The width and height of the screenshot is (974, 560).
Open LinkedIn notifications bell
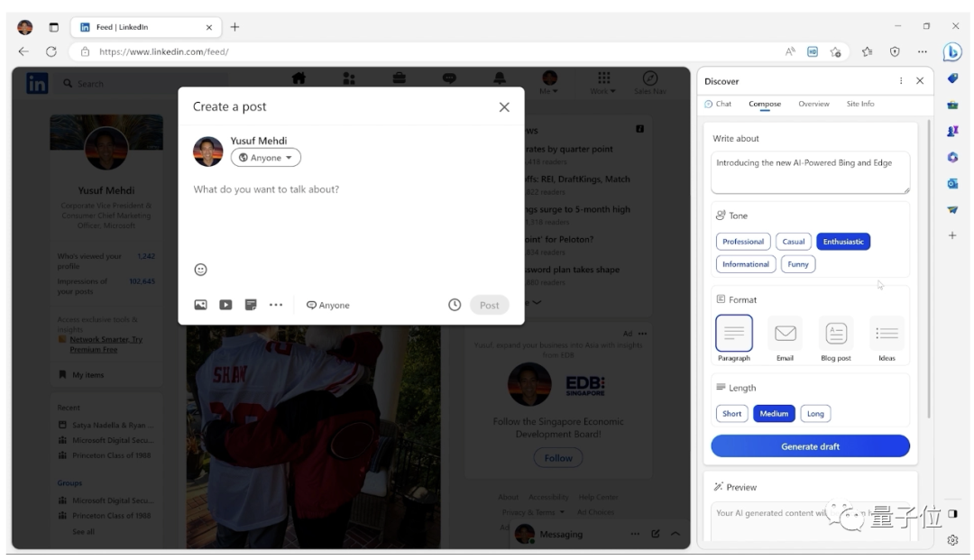(500, 78)
